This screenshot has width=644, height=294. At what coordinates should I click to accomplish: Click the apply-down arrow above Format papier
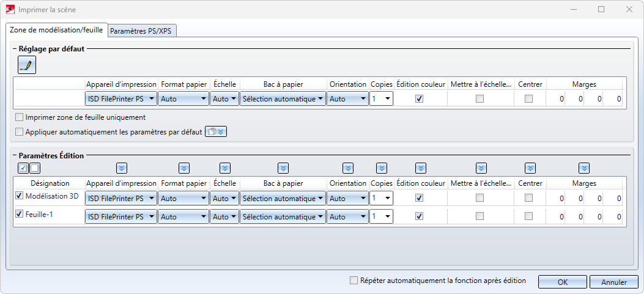pos(183,167)
